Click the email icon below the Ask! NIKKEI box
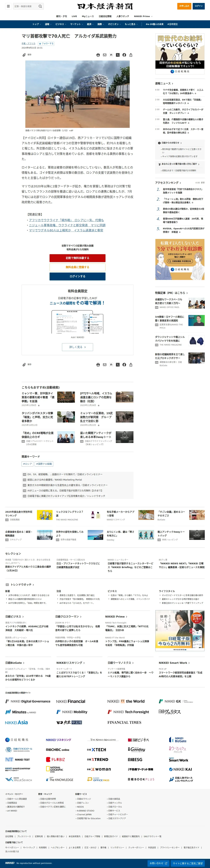This screenshot has height=868, width=210. pos(105,365)
